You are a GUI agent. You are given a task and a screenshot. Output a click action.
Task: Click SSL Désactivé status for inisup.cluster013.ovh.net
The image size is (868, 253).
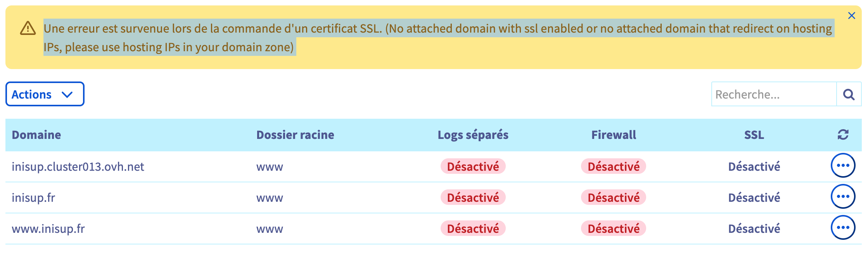point(754,166)
